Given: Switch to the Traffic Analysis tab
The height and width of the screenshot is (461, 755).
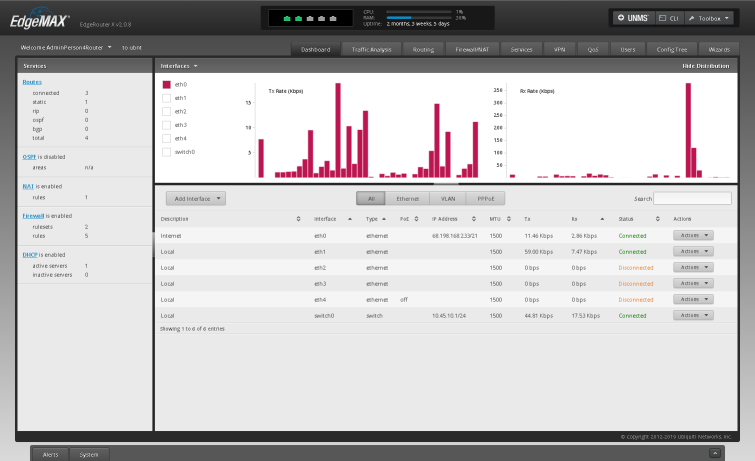Looking at the screenshot, I should coord(371,48).
